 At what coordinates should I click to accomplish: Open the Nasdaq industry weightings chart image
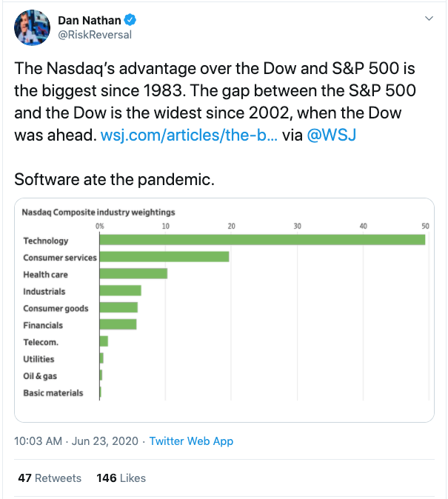tap(224, 310)
